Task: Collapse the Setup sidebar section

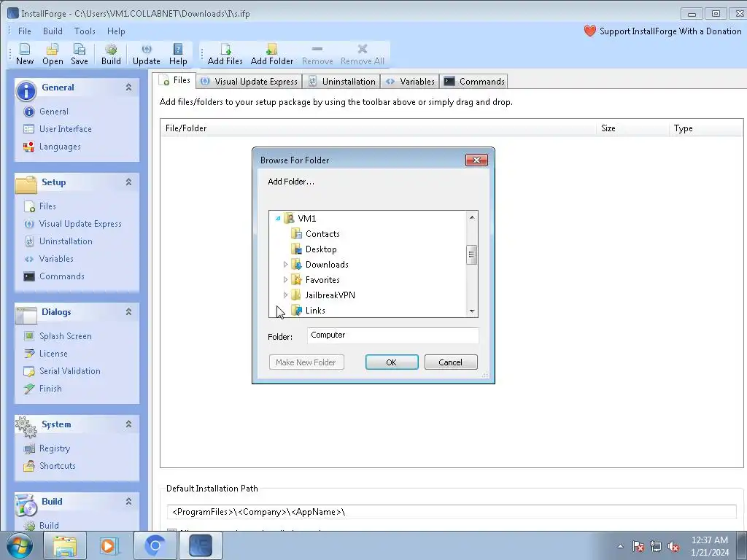Action: coord(128,182)
